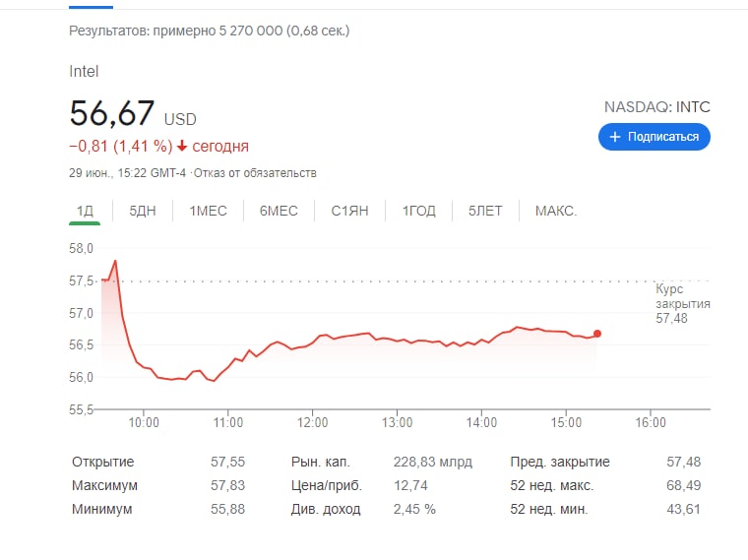Click the 58,0 price axis label

(x=81, y=249)
